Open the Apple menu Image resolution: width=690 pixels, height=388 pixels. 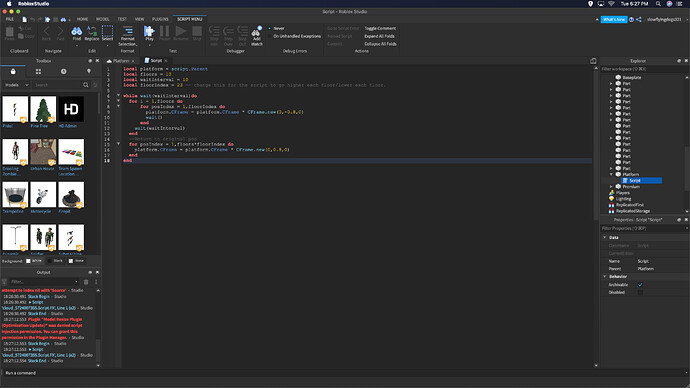(x=9, y=4)
